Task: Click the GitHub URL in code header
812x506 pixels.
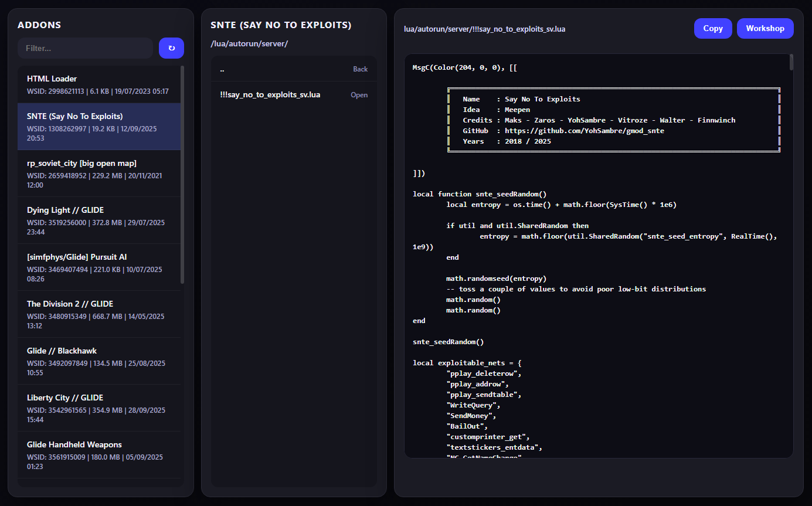Action: [x=585, y=131]
